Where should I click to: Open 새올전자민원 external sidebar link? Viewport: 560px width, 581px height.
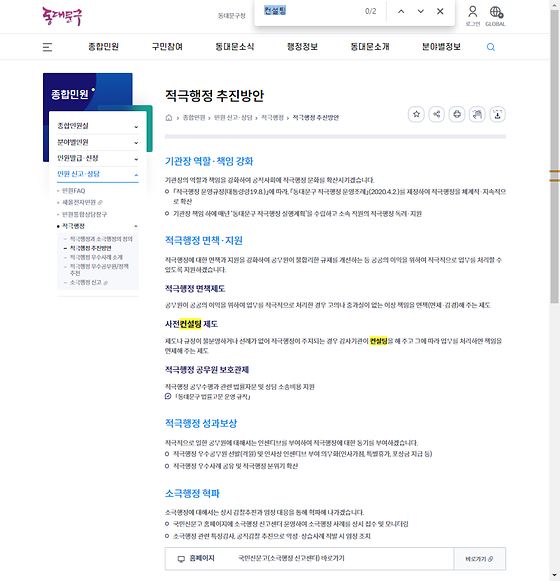click(82, 202)
